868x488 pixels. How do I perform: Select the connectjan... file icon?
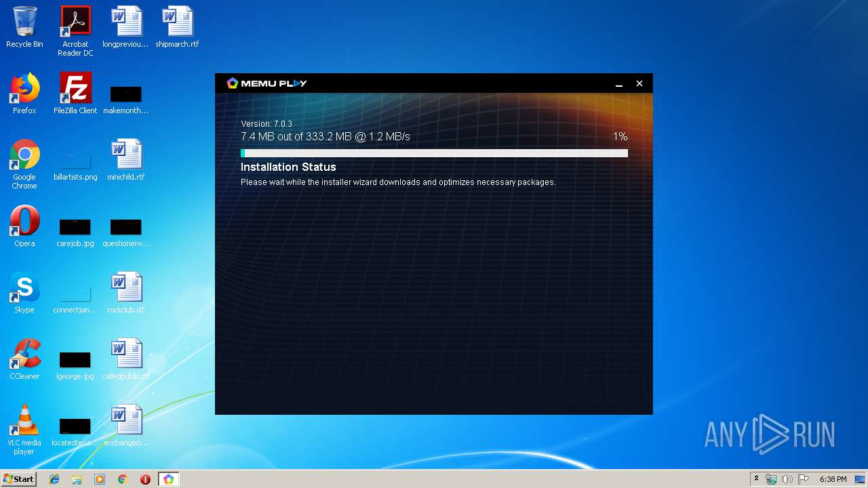[75, 298]
